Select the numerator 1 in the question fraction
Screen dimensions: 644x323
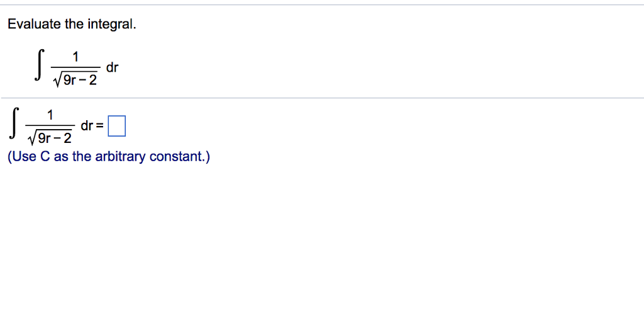(75, 57)
